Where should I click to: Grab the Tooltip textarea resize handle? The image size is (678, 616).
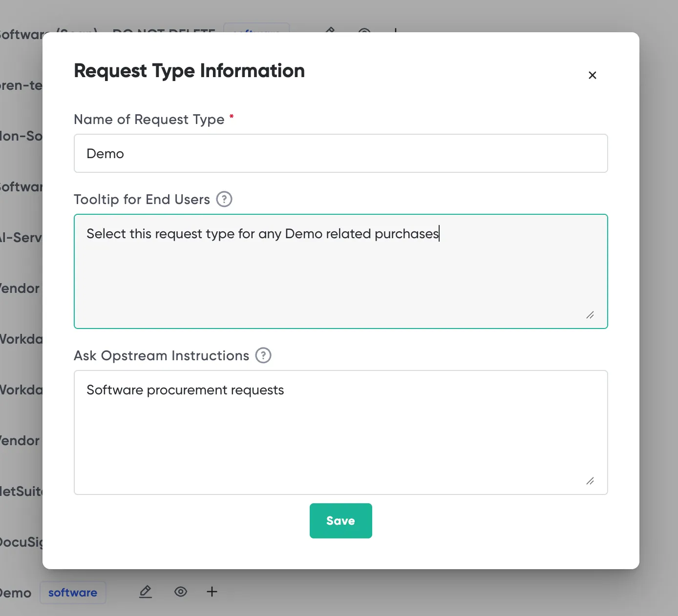click(590, 315)
